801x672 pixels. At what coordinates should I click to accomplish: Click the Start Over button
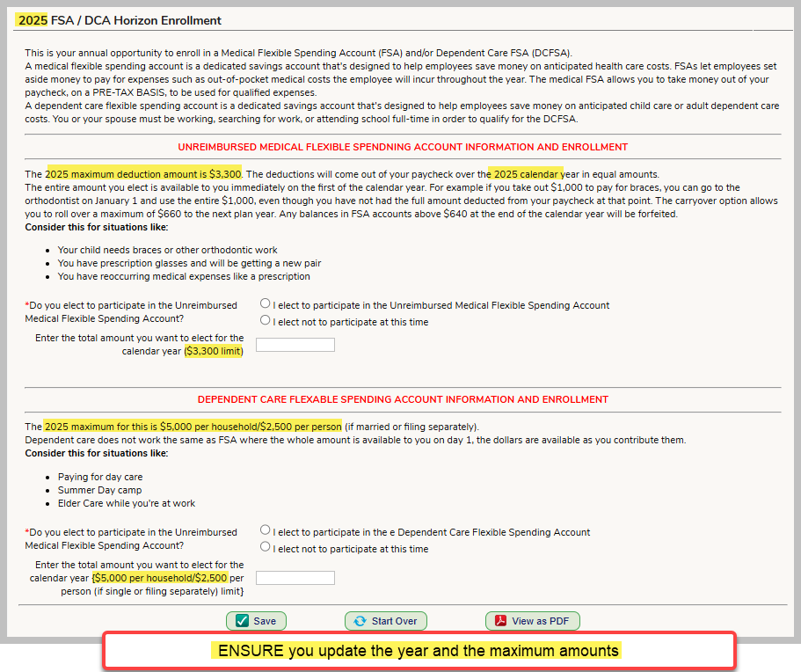[x=386, y=621]
